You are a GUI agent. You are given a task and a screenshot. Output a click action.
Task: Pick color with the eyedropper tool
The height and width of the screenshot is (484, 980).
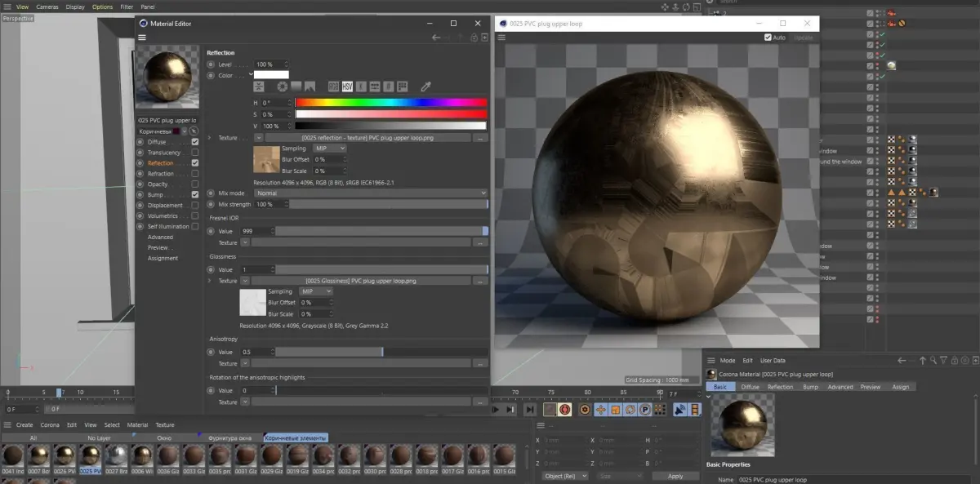pyautogui.click(x=425, y=86)
